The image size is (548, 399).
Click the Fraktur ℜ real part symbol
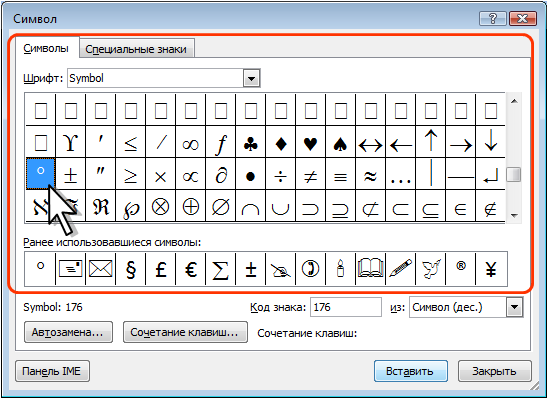tap(101, 206)
